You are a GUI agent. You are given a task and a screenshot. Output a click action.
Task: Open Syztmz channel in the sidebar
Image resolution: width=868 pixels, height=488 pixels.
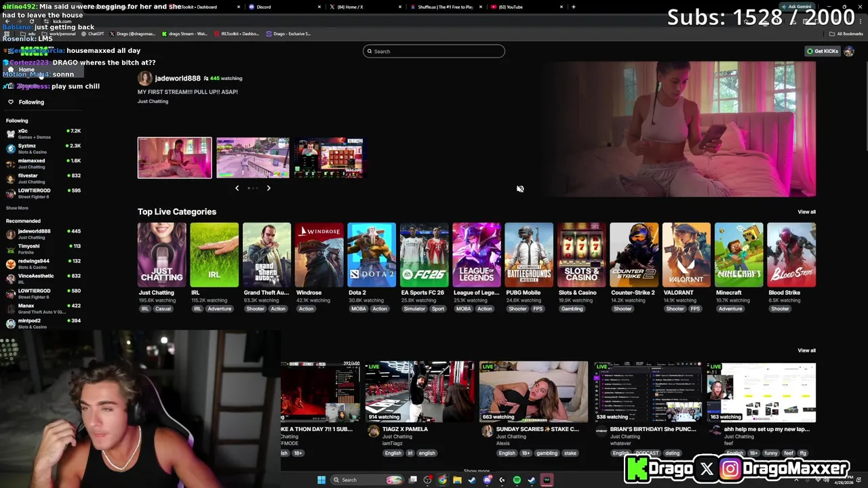tap(42, 148)
